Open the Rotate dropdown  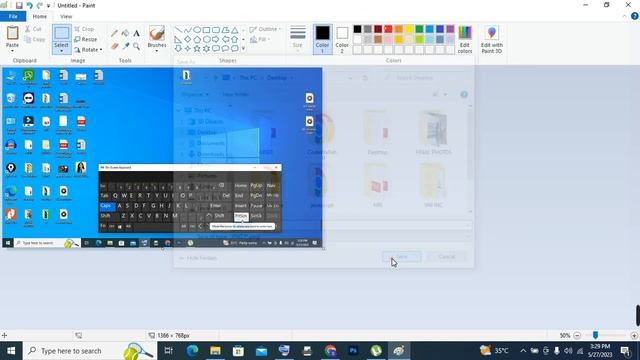coord(88,50)
